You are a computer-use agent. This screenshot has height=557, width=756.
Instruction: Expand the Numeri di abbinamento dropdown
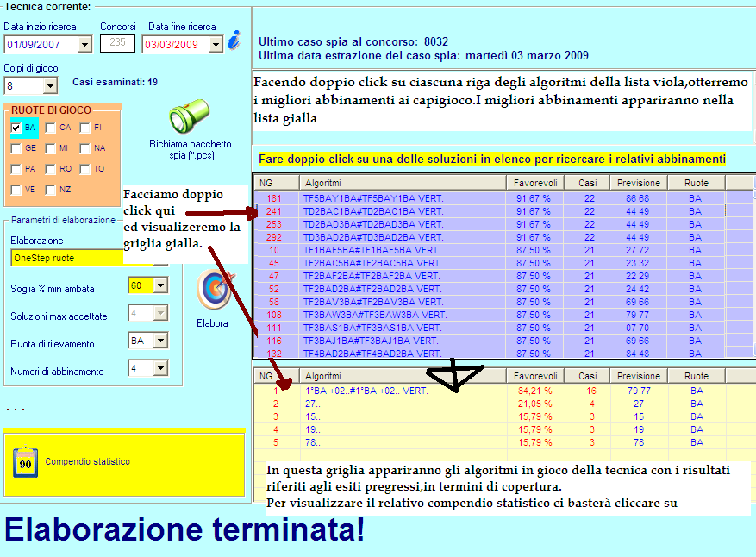point(160,368)
